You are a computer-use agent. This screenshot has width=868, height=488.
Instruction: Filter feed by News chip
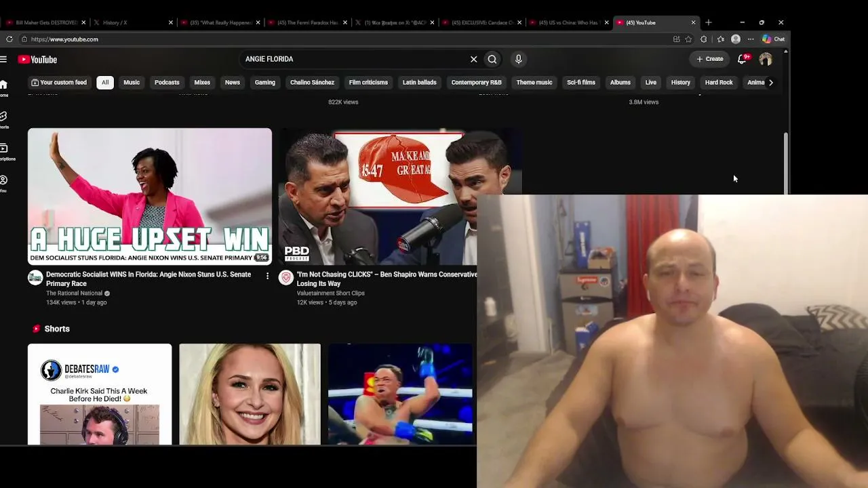(x=233, y=83)
